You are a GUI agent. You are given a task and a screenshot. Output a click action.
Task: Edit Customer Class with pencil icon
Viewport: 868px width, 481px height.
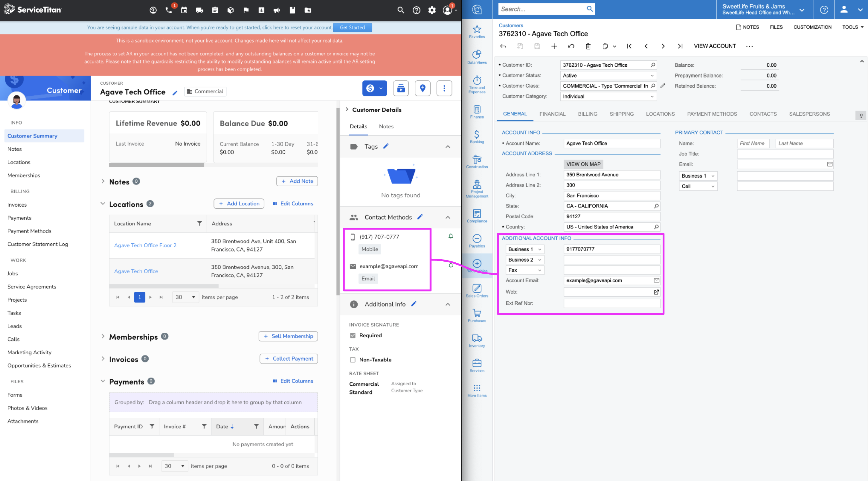tap(663, 86)
